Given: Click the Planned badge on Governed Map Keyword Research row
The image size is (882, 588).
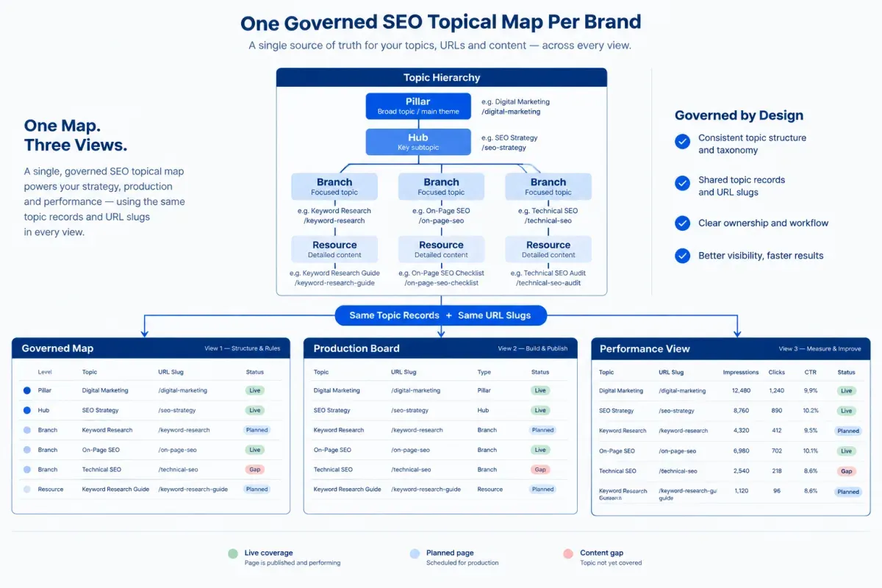Looking at the screenshot, I should coord(257,430).
